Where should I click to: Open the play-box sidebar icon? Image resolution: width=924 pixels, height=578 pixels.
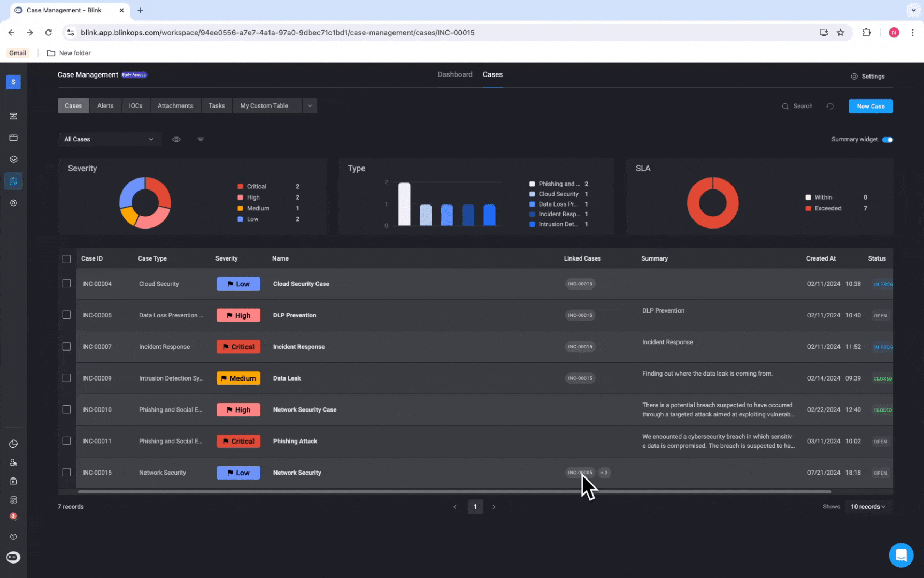13,481
